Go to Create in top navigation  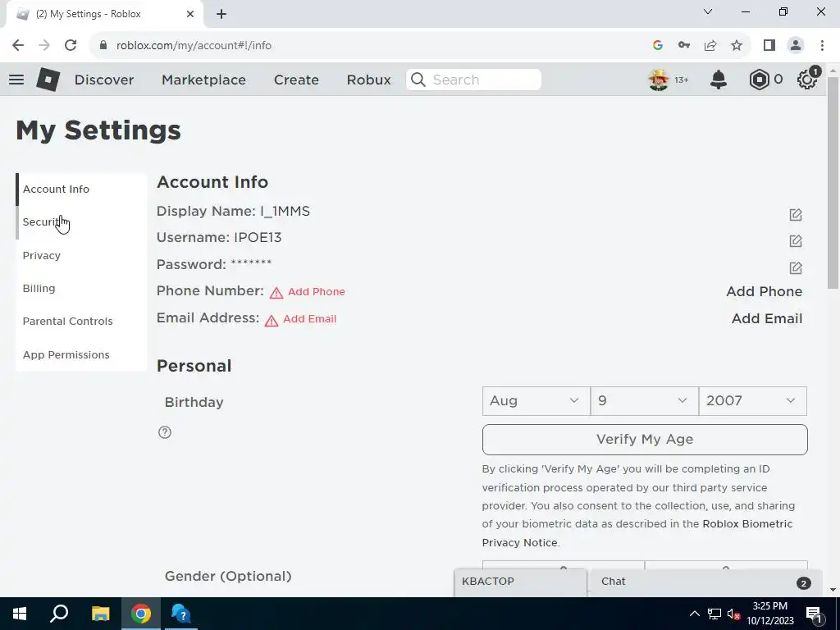[296, 80]
